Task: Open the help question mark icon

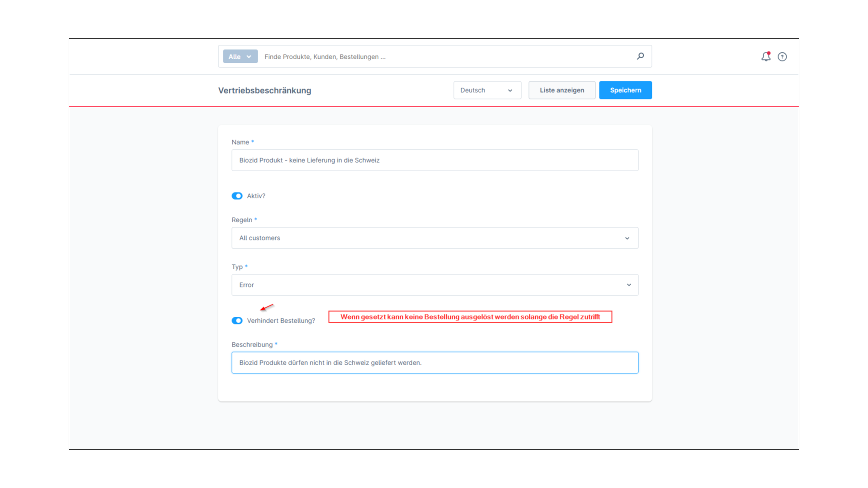Action: coord(782,56)
